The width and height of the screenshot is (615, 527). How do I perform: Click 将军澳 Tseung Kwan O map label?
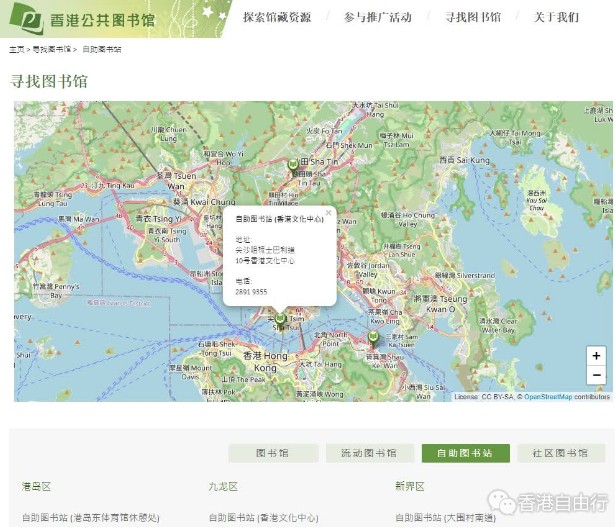(440, 303)
